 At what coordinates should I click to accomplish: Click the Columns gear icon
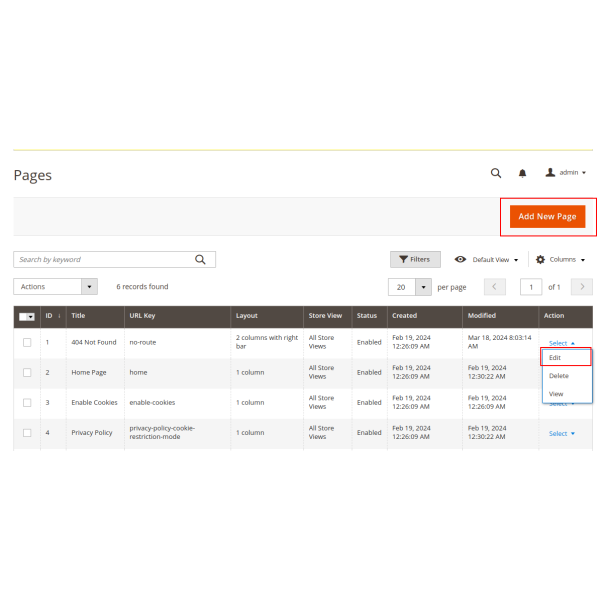coord(541,259)
